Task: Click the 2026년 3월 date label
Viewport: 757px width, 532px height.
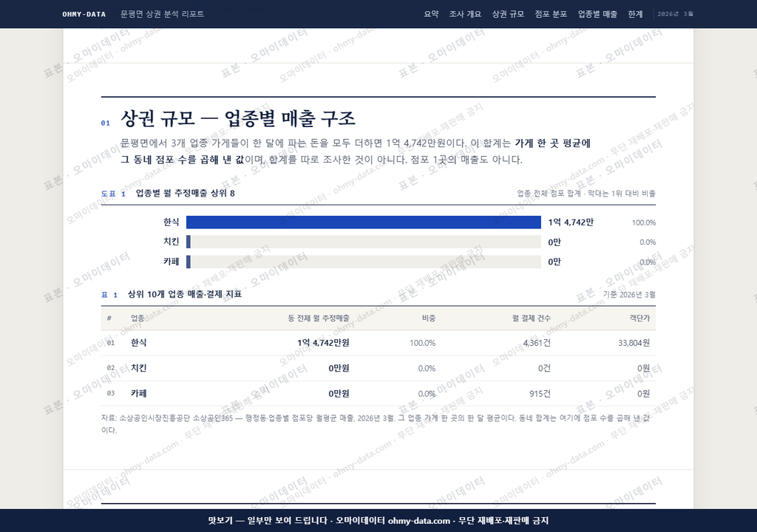Action: (676, 14)
